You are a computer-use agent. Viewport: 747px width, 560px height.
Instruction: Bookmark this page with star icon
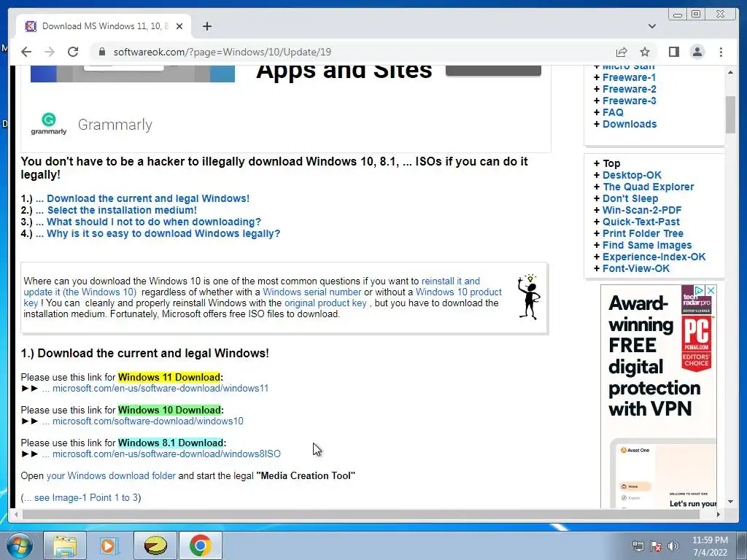[645, 52]
